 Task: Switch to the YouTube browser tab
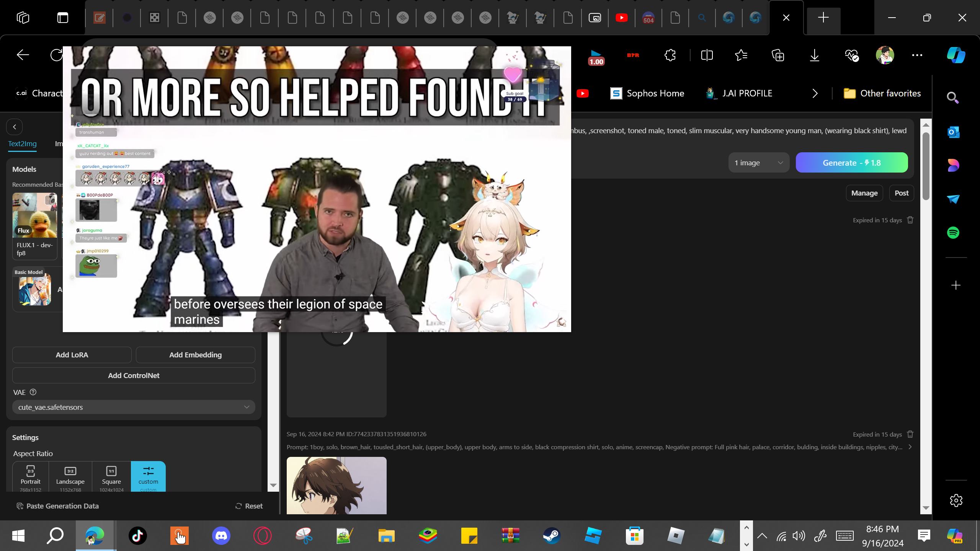[x=622, y=18]
